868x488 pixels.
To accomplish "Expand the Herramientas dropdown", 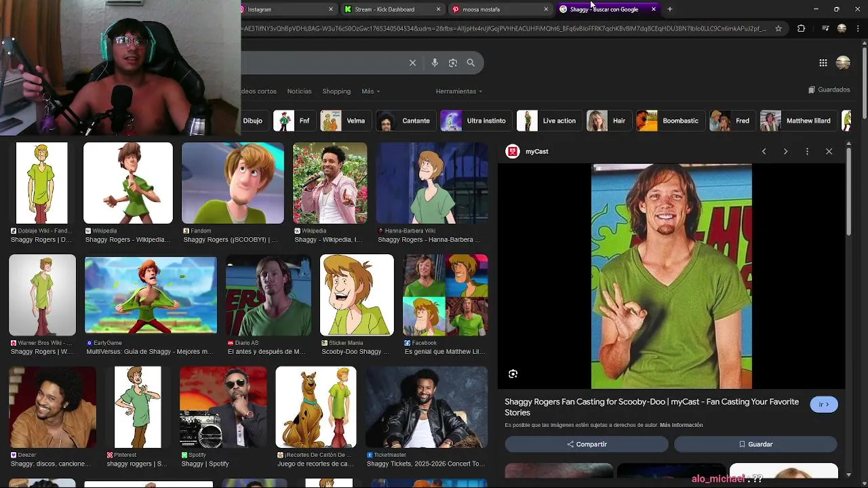I will point(459,91).
